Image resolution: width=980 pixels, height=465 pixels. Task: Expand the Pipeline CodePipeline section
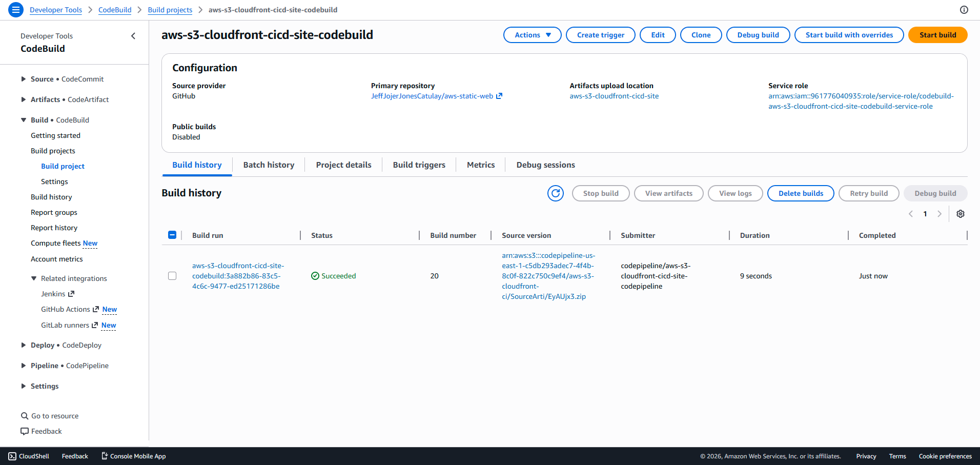tap(24, 366)
